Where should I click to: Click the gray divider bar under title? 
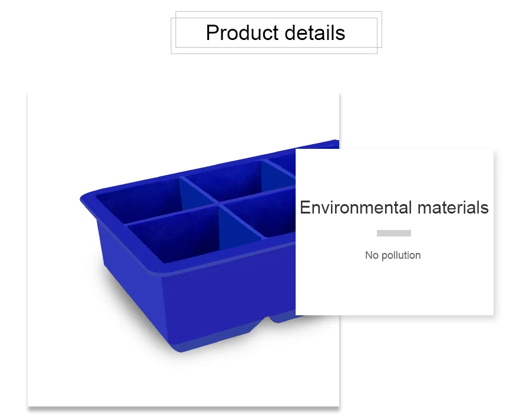coord(394,233)
